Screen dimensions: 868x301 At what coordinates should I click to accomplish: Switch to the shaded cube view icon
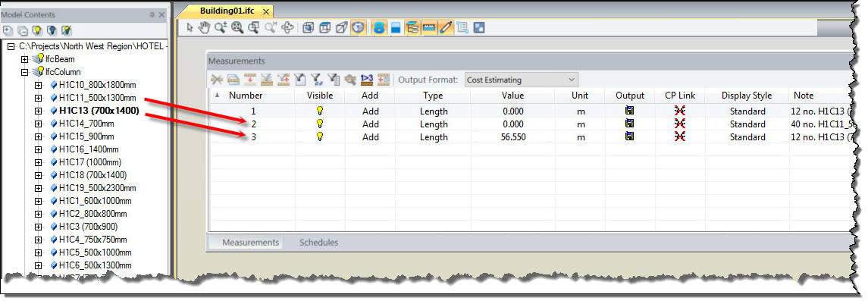click(x=309, y=27)
